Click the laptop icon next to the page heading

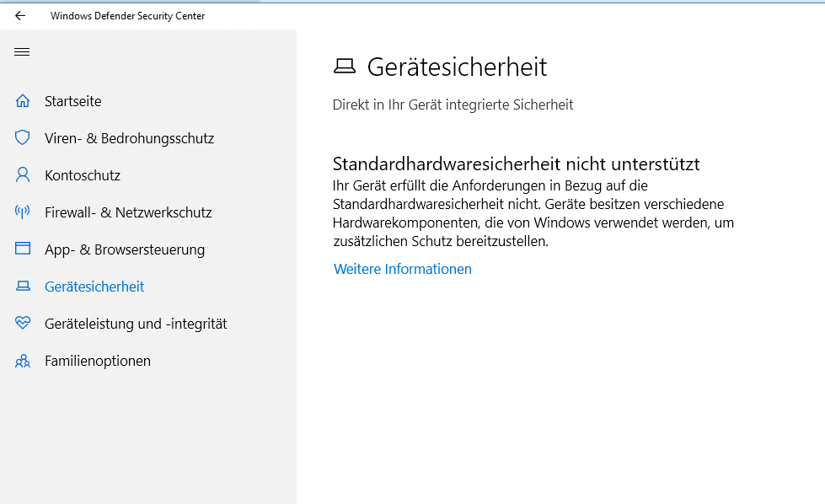pos(345,67)
